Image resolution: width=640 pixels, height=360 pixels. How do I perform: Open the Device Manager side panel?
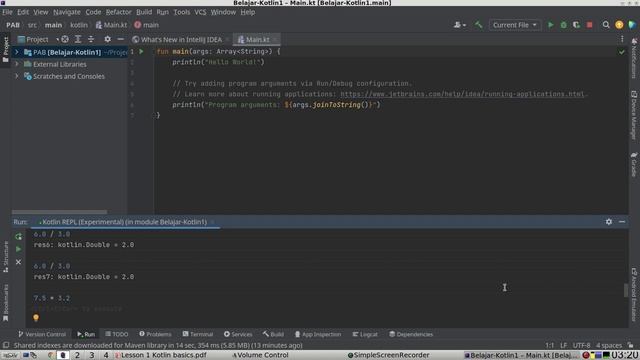(x=634, y=115)
